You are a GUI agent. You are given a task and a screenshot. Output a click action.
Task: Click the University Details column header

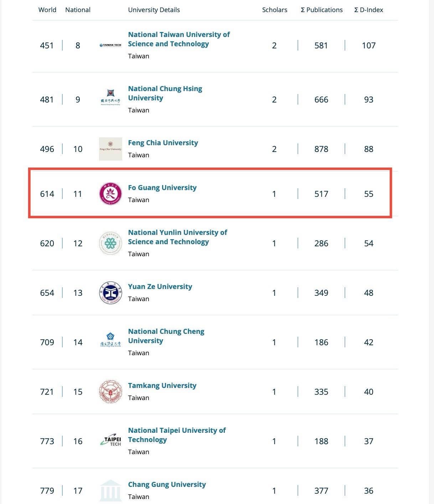point(154,10)
